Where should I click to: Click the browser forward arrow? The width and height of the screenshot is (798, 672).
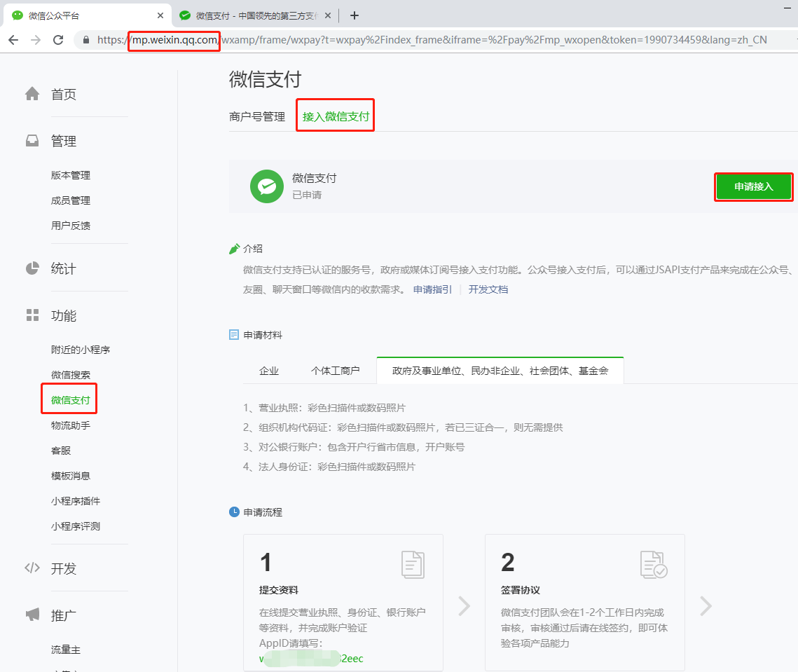[x=36, y=40]
